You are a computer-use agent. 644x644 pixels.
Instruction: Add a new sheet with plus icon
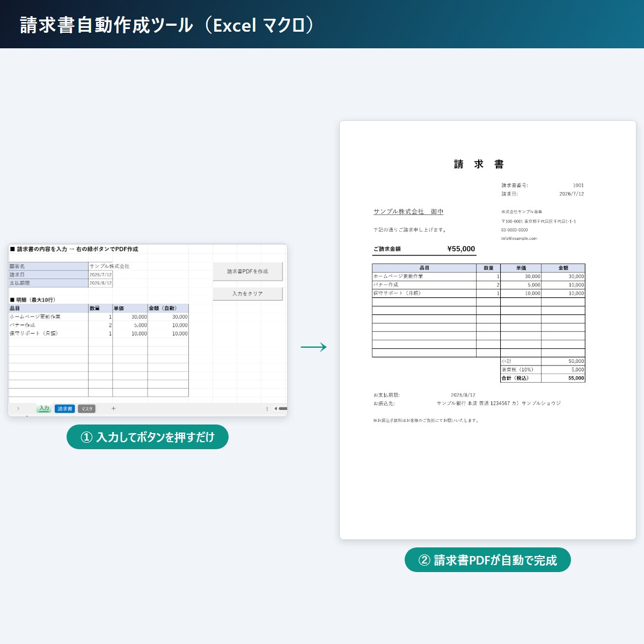[113, 408]
